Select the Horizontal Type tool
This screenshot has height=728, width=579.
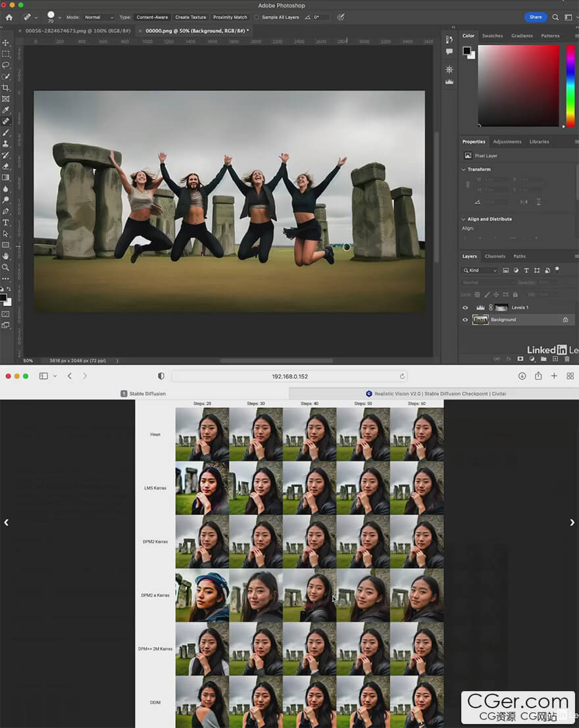tap(5, 223)
